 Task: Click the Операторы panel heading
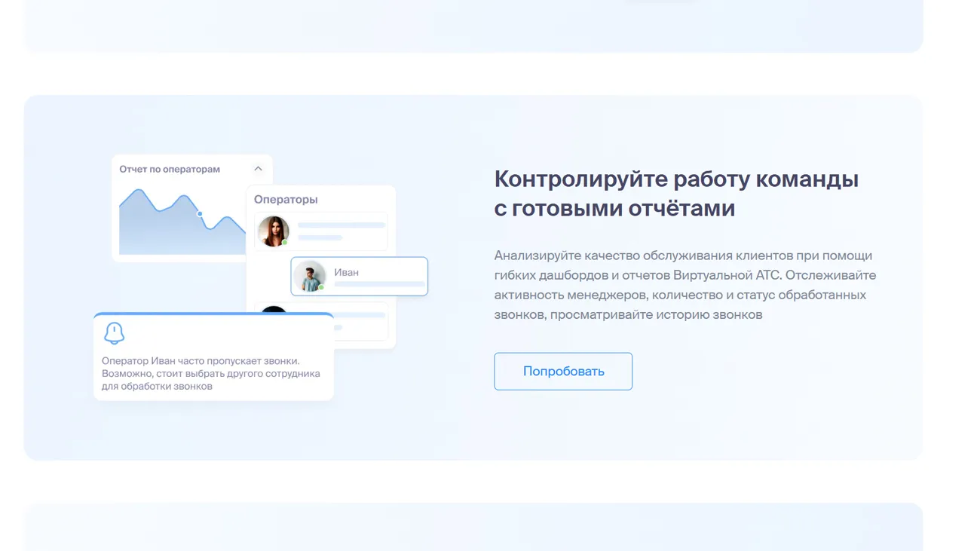coord(286,199)
